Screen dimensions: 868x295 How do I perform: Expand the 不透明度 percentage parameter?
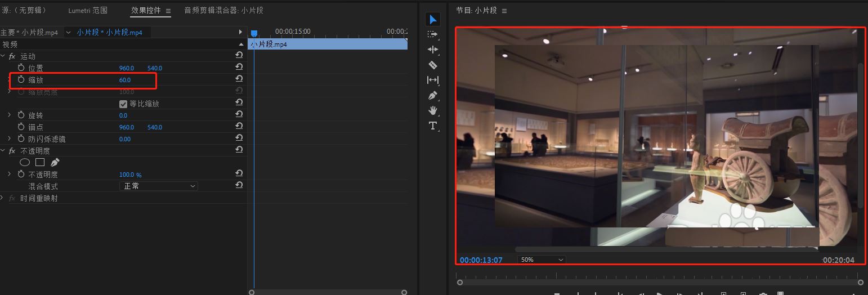tap(10, 174)
